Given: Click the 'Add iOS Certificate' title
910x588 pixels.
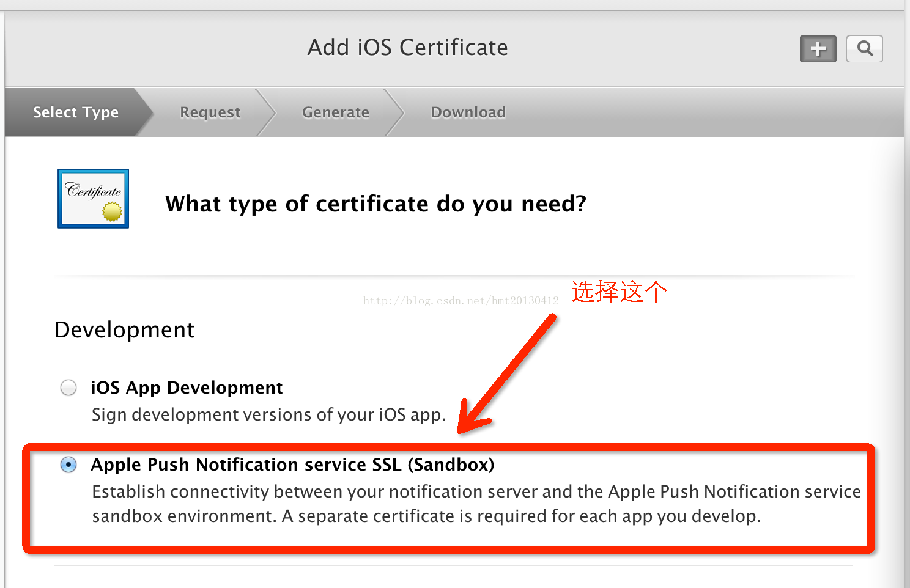Looking at the screenshot, I should [x=407, y=48].
